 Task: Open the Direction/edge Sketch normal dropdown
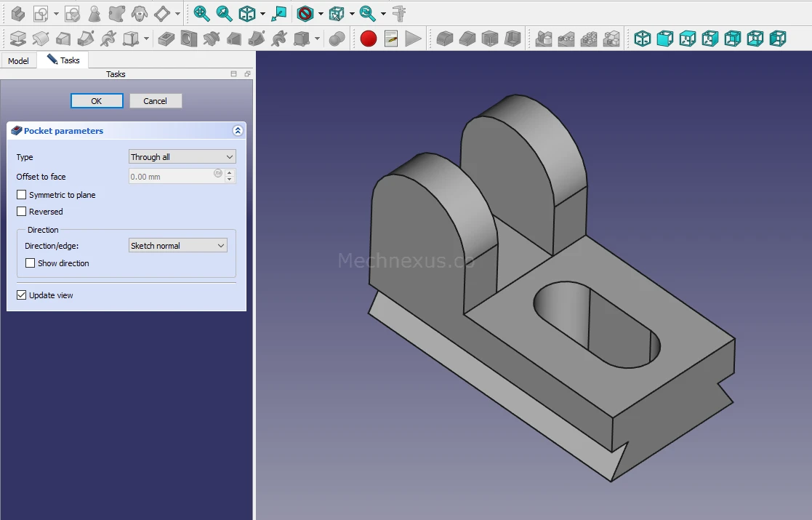177,246
